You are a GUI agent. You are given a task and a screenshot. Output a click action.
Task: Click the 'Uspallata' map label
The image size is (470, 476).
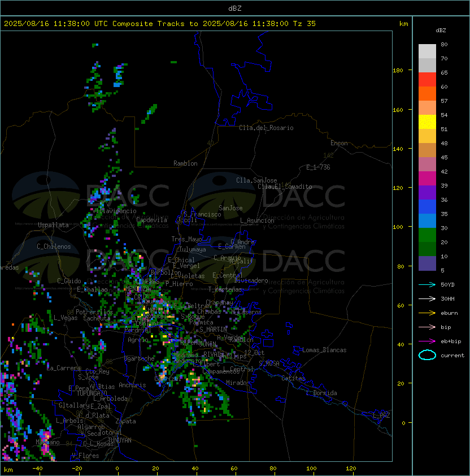click(x=53, y=225)
